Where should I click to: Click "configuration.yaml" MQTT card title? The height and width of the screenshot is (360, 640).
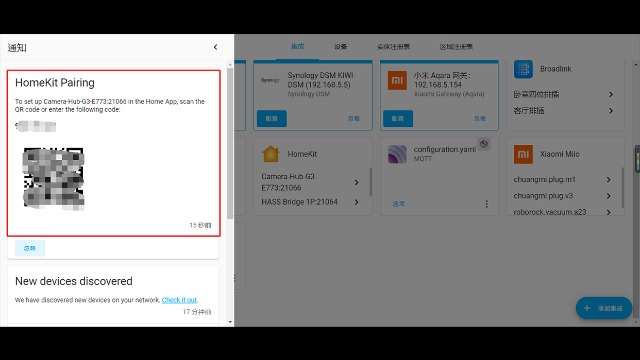point(445,149)
